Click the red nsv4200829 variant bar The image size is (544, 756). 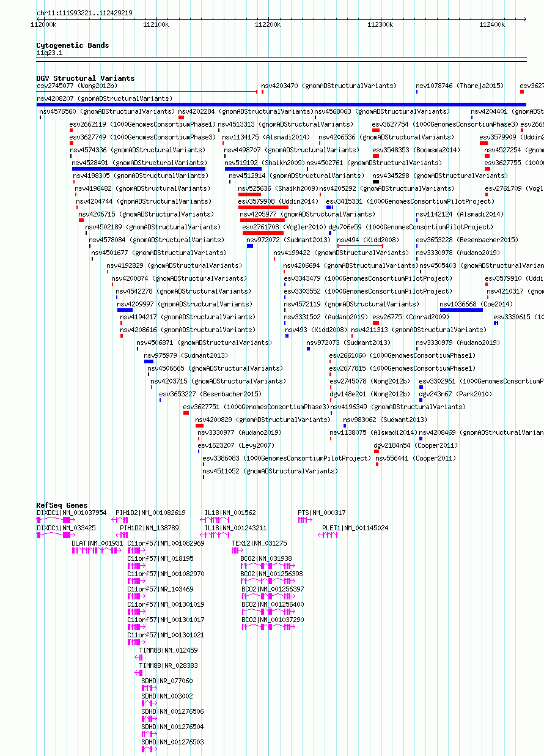(x=199, y=426)
